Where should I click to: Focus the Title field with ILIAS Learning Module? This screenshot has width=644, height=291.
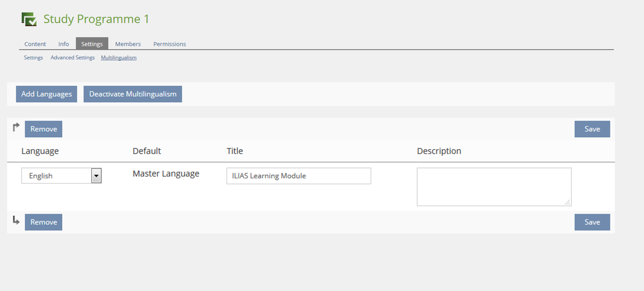(299, 176)
